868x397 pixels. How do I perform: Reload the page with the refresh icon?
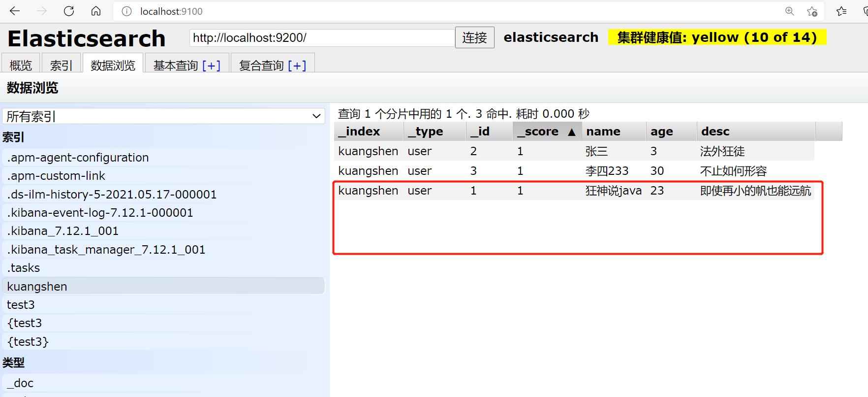(69, 11)
